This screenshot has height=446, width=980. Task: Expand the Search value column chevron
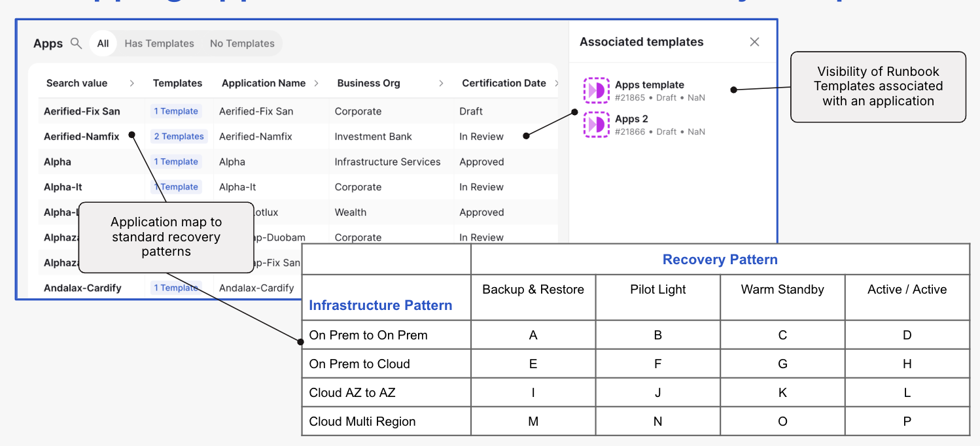click(x=131, y=83)
